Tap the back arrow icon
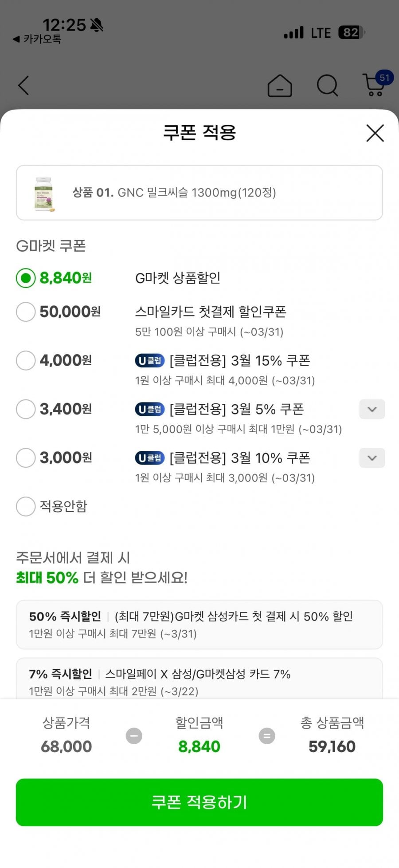The image size is (399, 868). tap(24, 85)
